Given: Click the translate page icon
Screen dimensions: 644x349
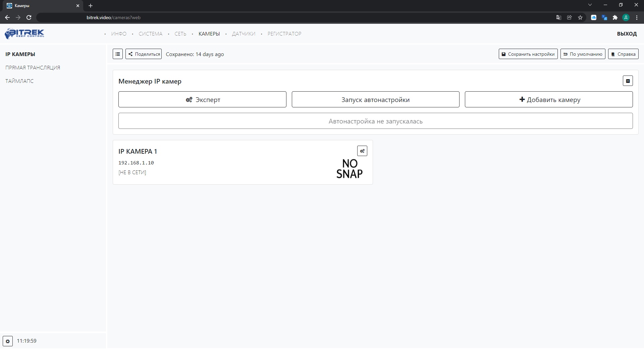Looking at the screenshot, I should pyautogui.click(x=558, y=17).
